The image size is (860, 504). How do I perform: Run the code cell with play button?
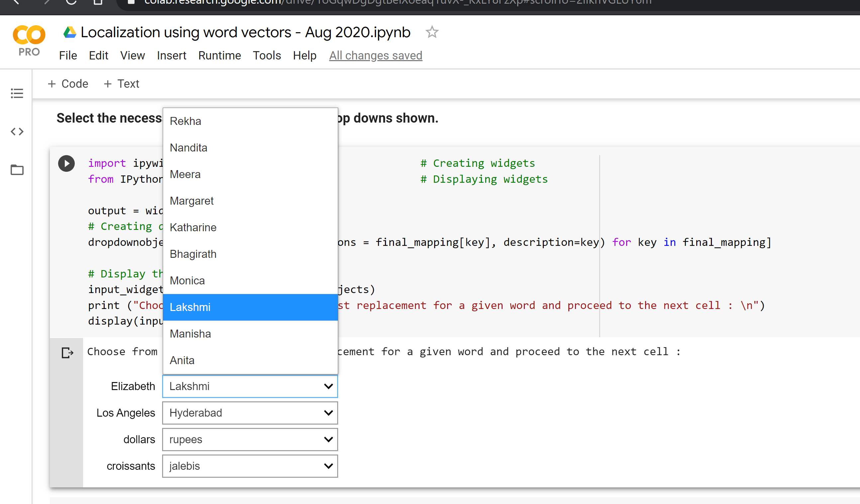(66, 163)
